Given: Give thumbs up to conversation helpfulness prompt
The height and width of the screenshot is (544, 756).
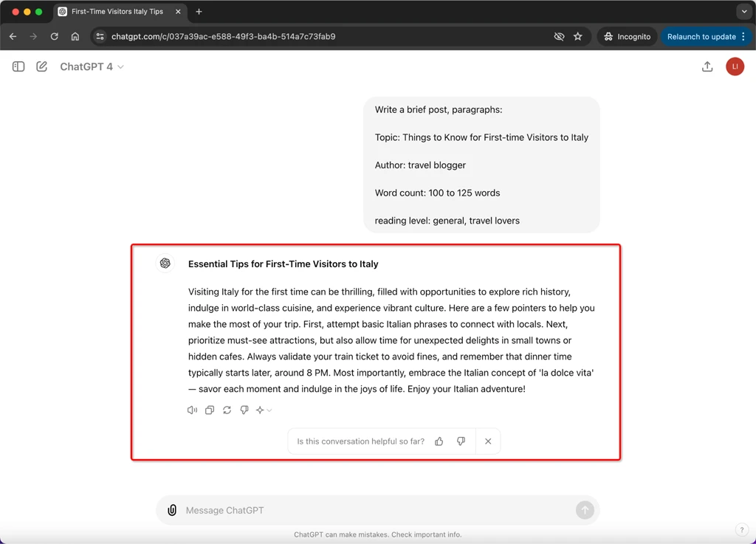Looking at the screenshot, I should (x=439, y=441).
